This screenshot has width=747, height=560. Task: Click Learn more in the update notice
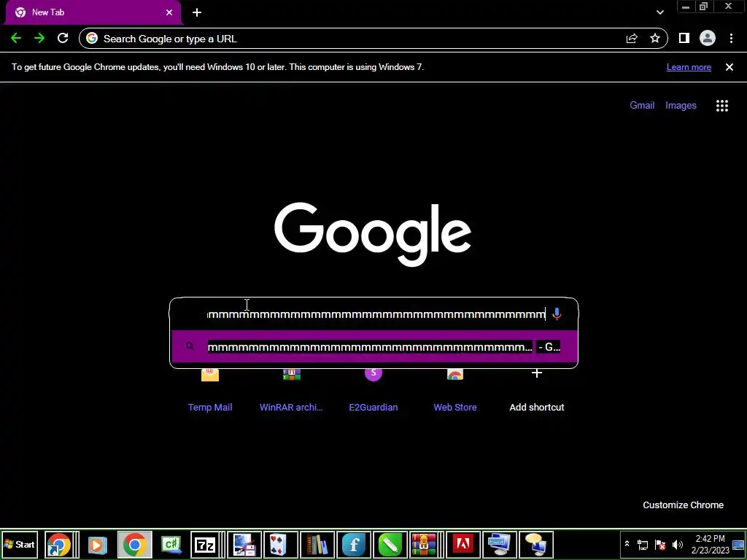tap(689, 67)
